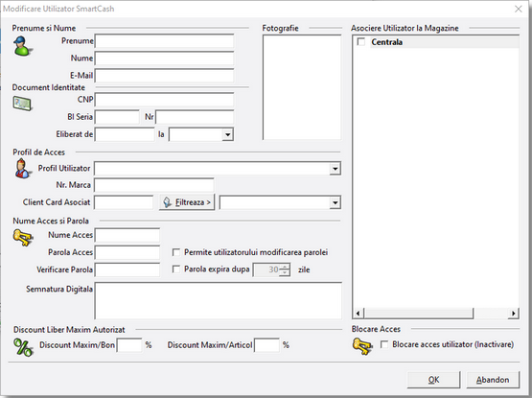Focus the Verificare Parola field
This screenshot has width=532, height=398.
point(127,269)
